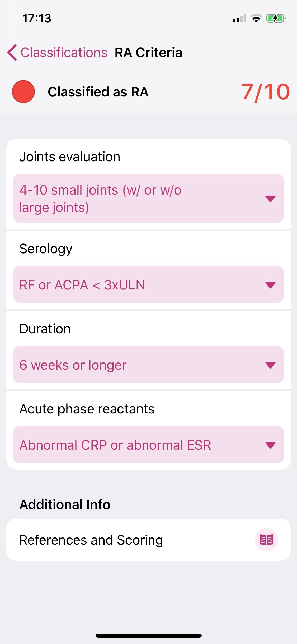The height and width of the screenshot is (644, 297).
Task: Open the References and Scoring book icon
Action: pyautogui.click(x=266, y=540)
